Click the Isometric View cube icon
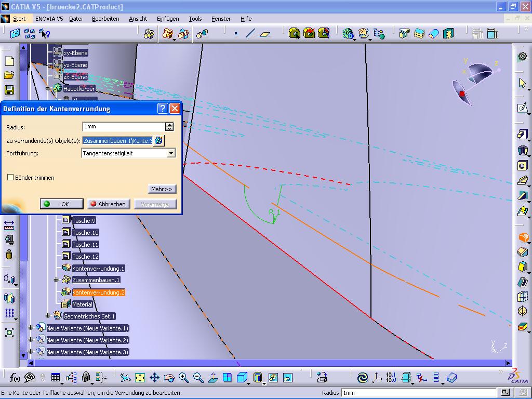 242,377
